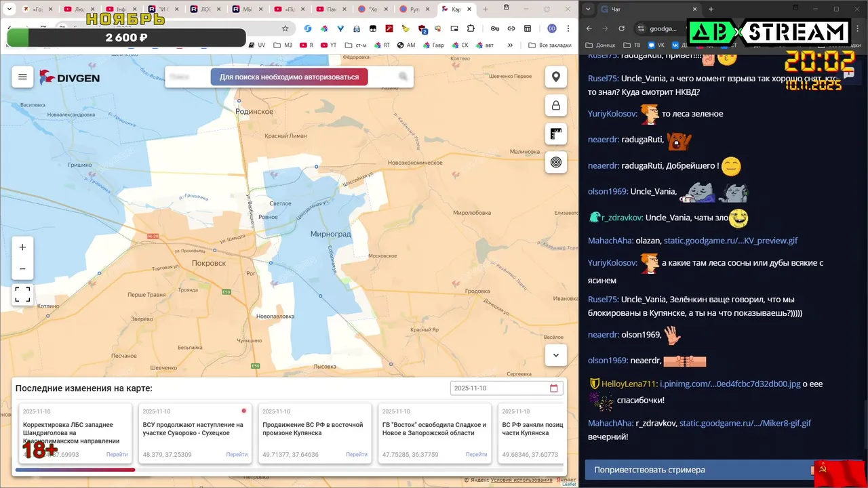Click the padlock map button

[556, 106]
